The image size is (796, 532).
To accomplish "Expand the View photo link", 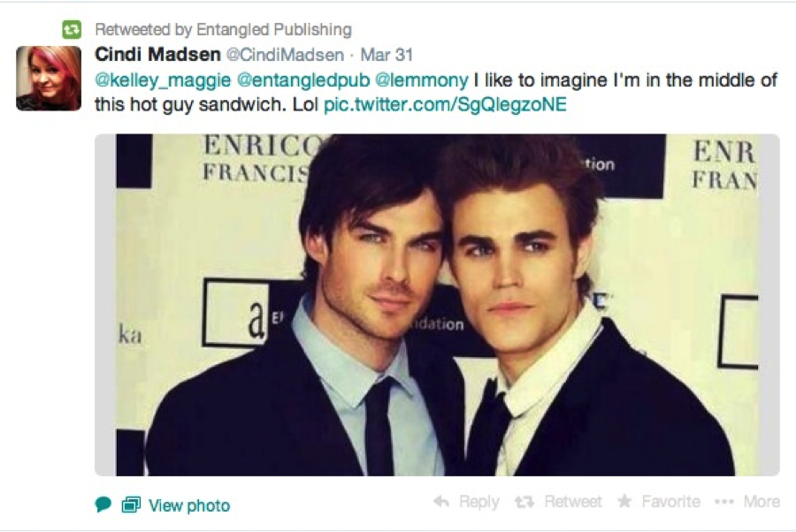I will click(x=189, y=505).
